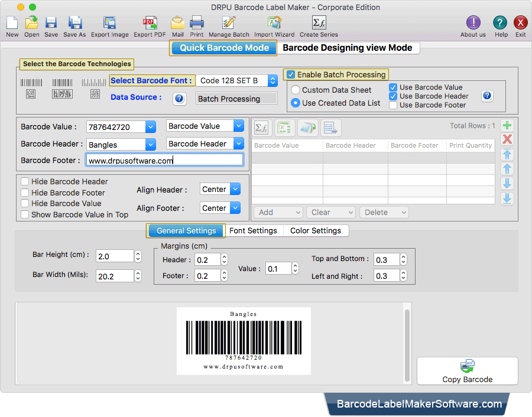
Task: Launch the Import Wizard
Action: tap(274, 23)
